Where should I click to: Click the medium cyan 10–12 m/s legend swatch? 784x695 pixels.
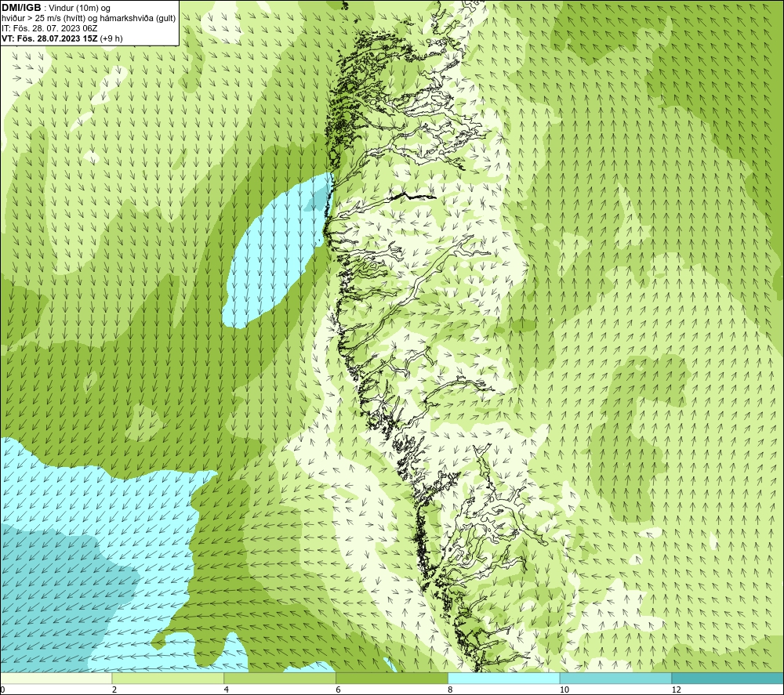click(x=616, y=679)
